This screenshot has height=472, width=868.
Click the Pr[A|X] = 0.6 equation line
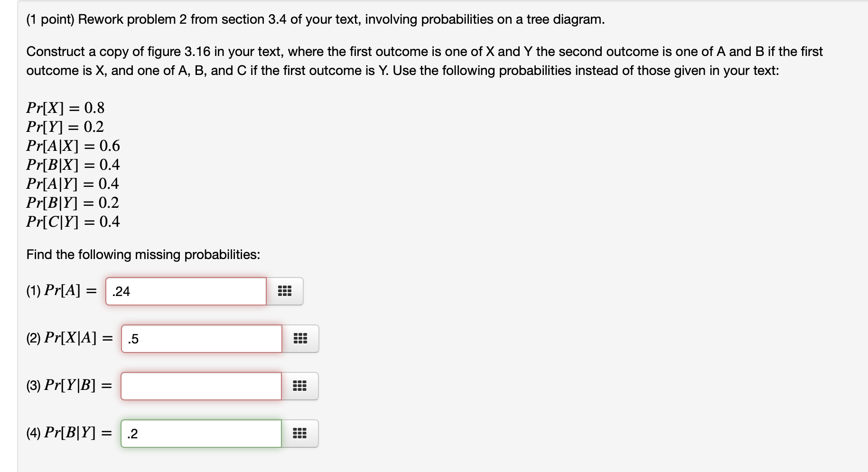click(73, 146)
